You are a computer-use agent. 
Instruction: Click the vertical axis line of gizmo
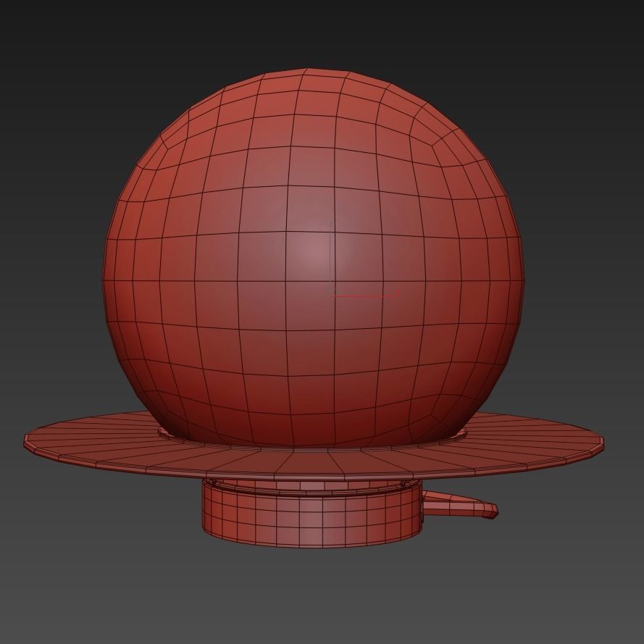click(x=330, y=259)
